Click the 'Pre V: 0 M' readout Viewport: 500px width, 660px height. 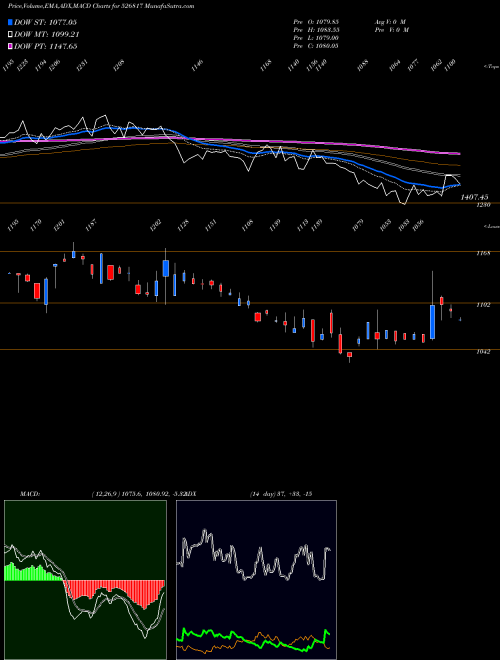391,30
